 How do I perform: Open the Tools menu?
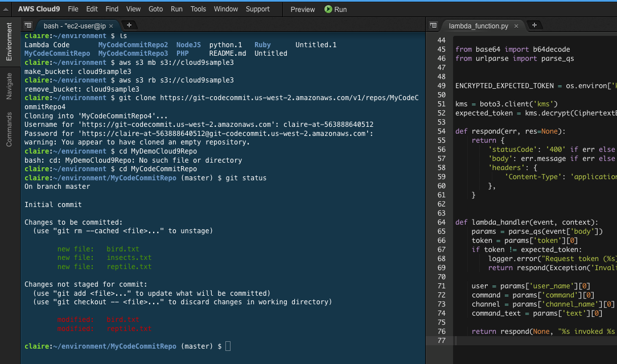pos(198,9)
